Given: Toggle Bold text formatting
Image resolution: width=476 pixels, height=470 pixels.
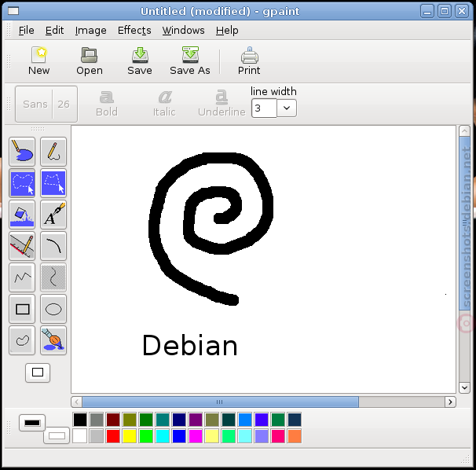Looking at the screenshot, I should pyautogui.click(x=107, y=104).
